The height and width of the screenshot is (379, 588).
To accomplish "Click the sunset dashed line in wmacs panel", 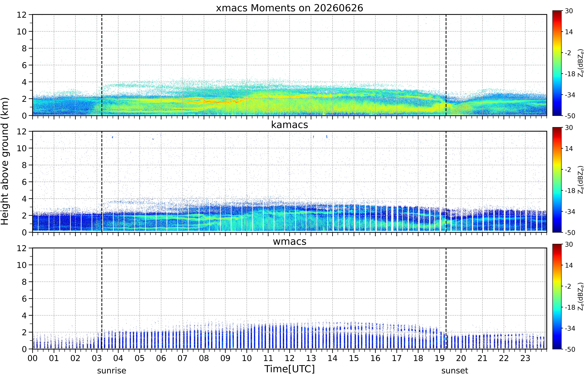I will (x=446, y=299).
